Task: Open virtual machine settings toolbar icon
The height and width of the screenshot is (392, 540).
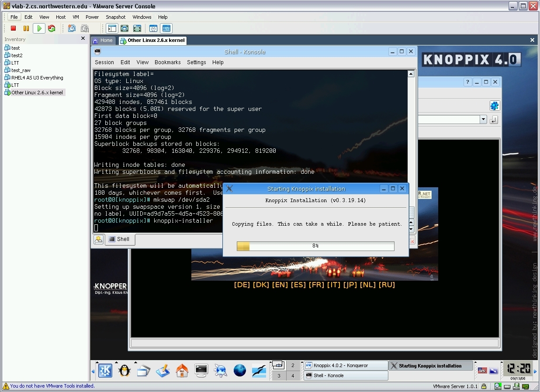Action: [x=153, y=28]
